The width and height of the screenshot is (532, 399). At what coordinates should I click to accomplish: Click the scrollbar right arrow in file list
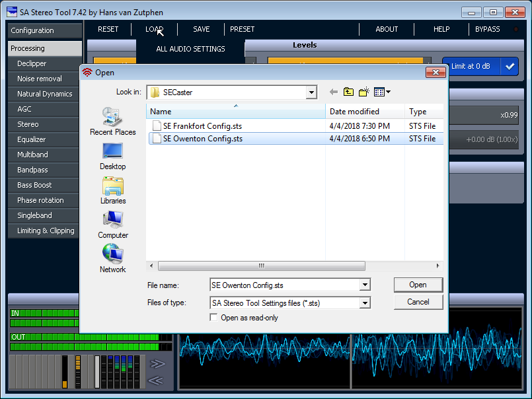(437, 266)
